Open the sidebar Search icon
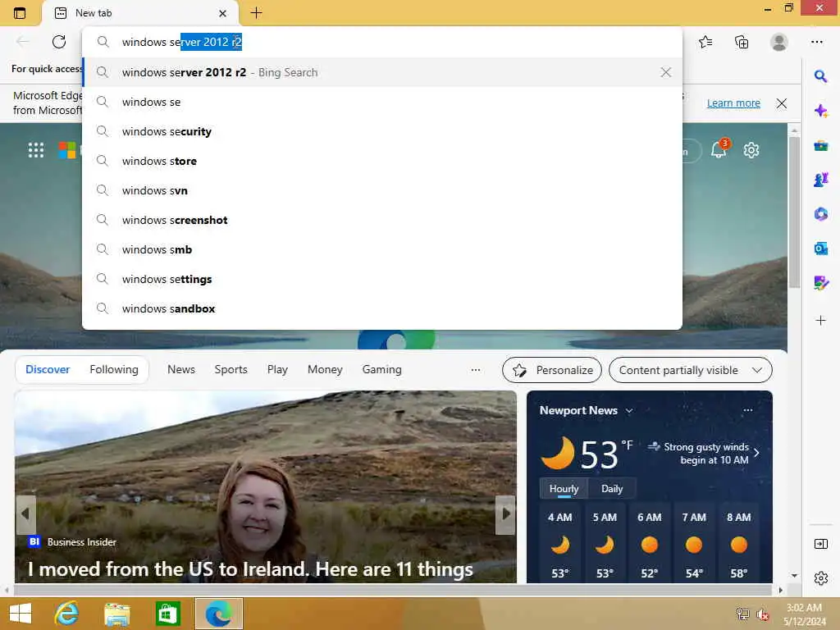Screen dimensions: 840x630 [x=820, y=76]
